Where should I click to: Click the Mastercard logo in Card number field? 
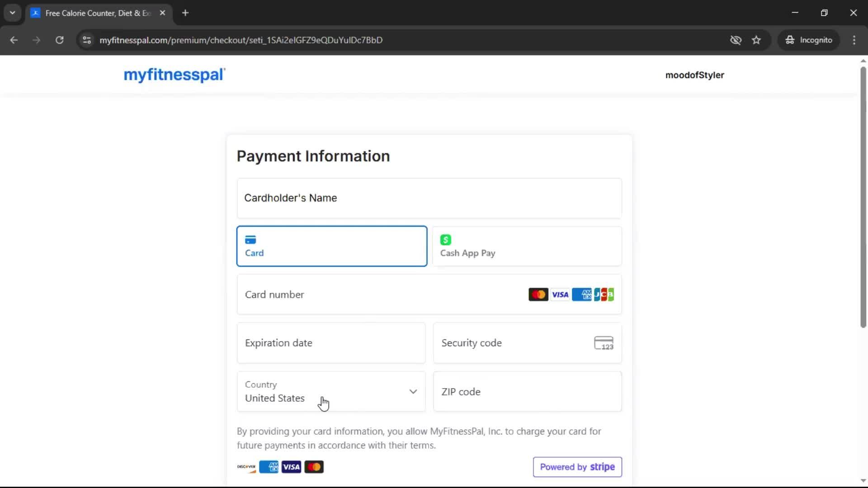click(538, 294)
